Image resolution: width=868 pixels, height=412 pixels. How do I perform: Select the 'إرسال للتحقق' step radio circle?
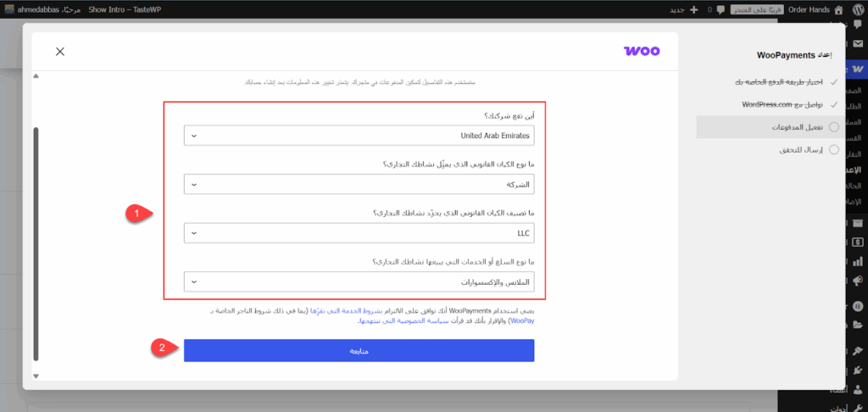pos(834,150)
